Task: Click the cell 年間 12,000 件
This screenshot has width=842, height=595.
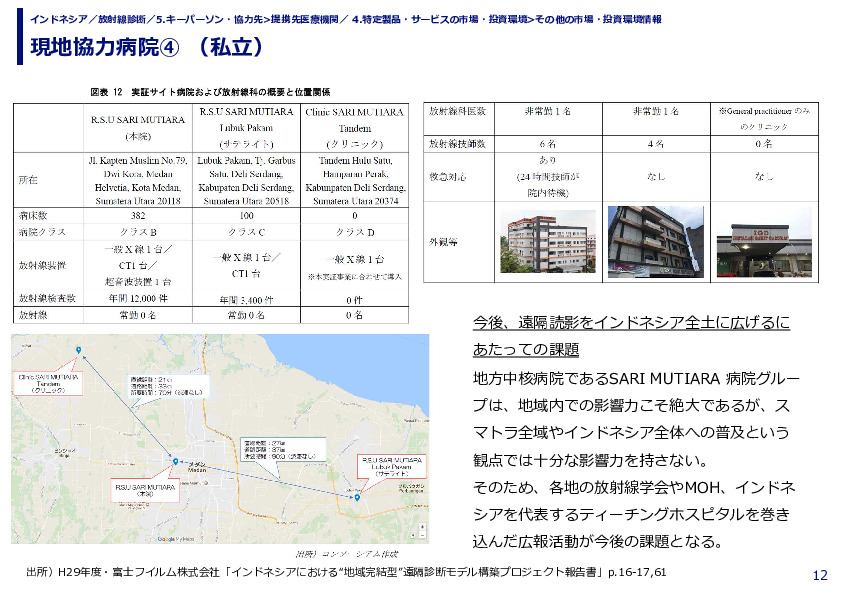Action: pyautogui.click(x=138, y=299)
